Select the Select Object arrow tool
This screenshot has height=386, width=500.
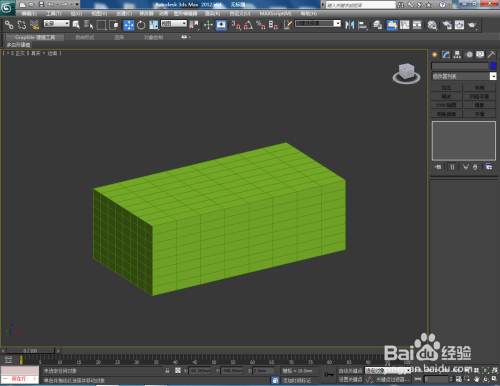76,25
